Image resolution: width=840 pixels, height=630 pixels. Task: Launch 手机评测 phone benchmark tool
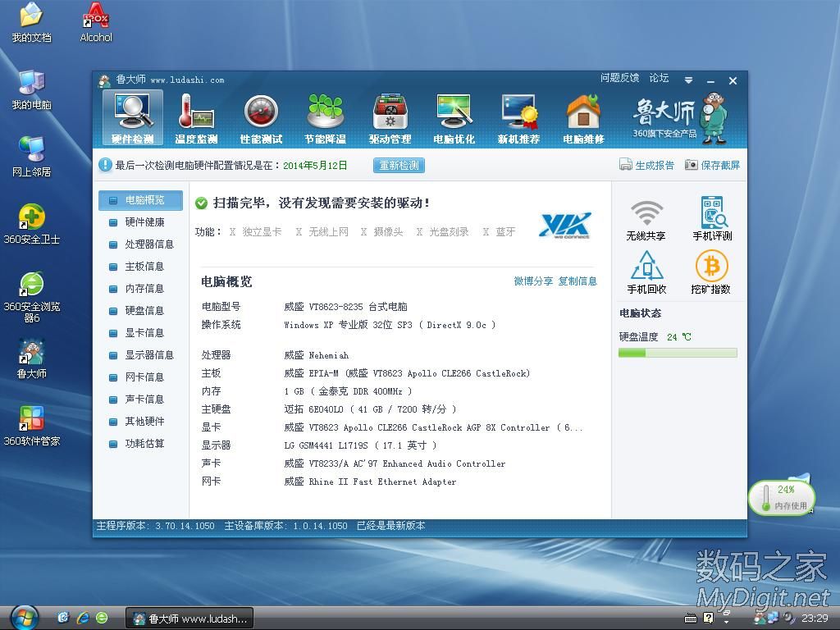click(712, 219)
